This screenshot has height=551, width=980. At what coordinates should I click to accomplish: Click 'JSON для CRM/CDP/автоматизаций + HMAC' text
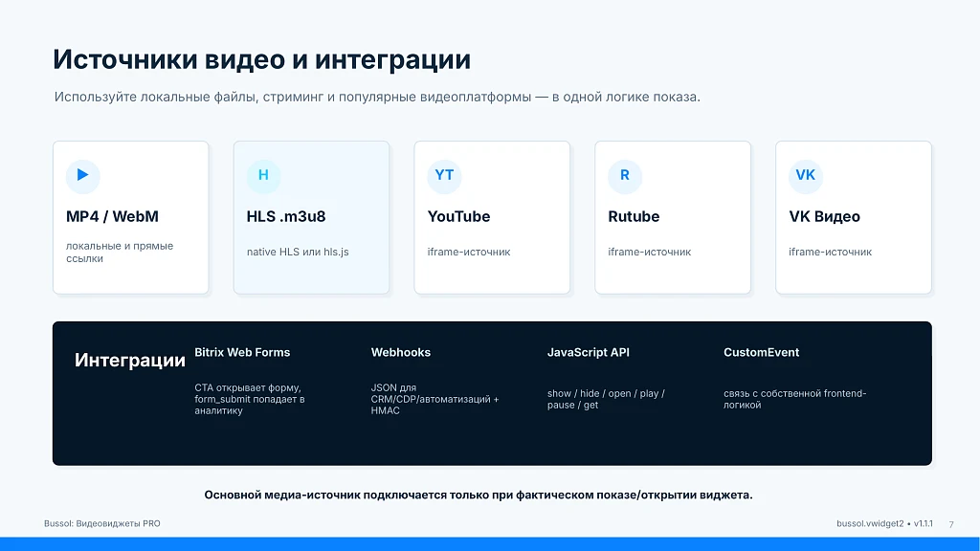click(435, 399)
